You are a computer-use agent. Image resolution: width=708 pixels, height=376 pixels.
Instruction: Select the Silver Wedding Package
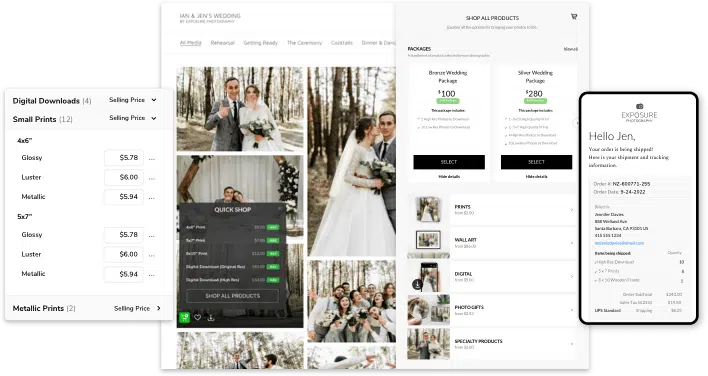(x=536, y=162)
